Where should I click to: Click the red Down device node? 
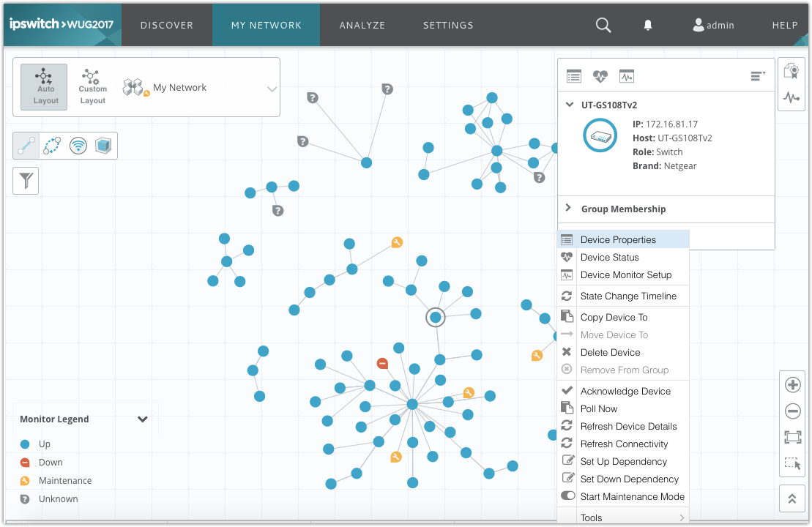click(382, 363)
